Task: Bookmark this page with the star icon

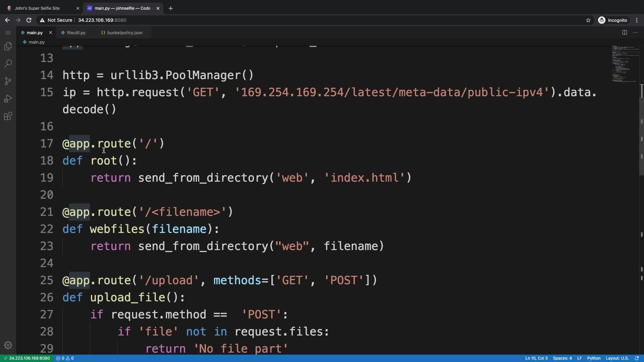Action: click(588, 20)
